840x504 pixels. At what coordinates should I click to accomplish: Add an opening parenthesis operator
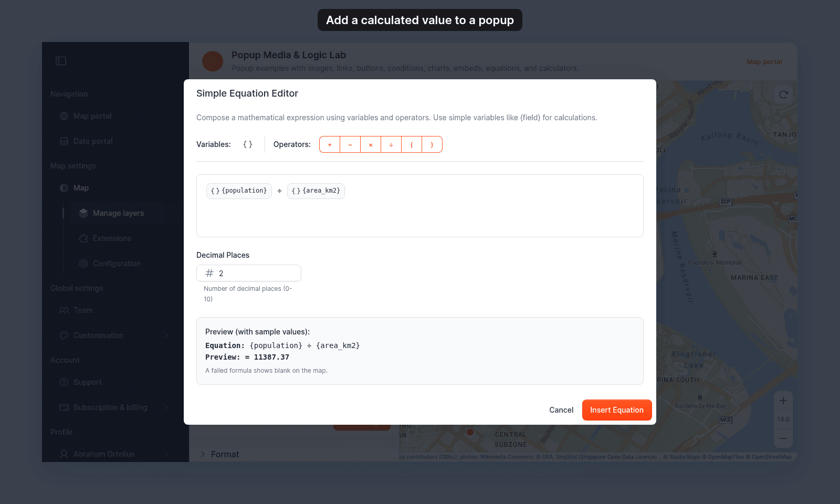tap(412, 144)
